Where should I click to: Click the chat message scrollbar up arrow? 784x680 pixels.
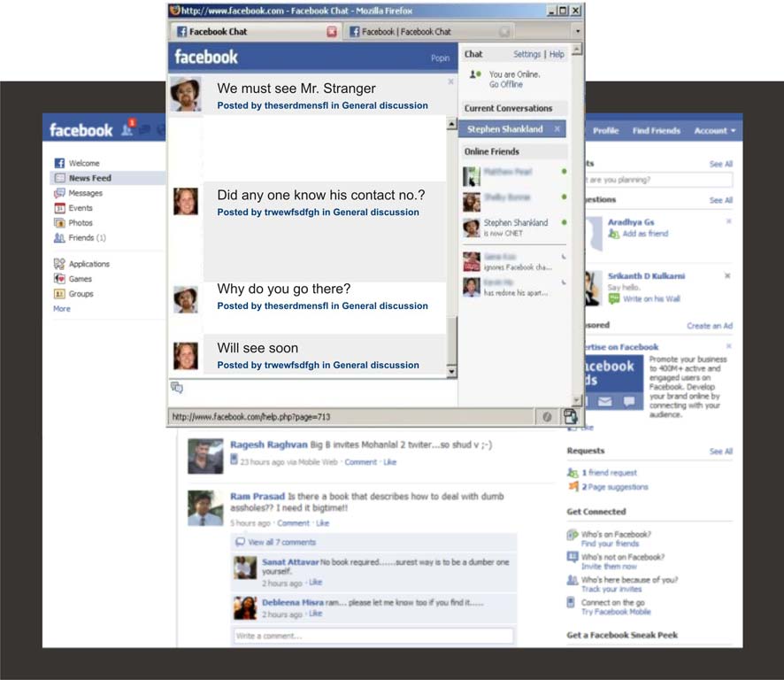451,124
